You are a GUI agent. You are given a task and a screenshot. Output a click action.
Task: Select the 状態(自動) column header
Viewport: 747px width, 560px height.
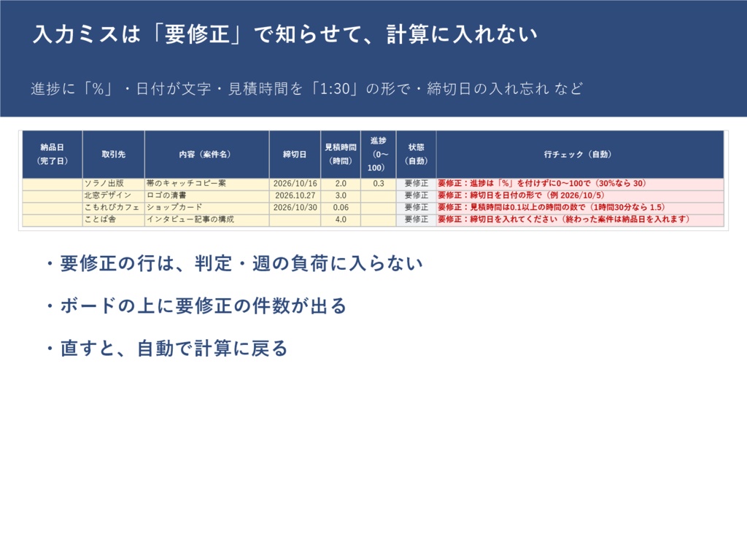(x=416, y=155)
